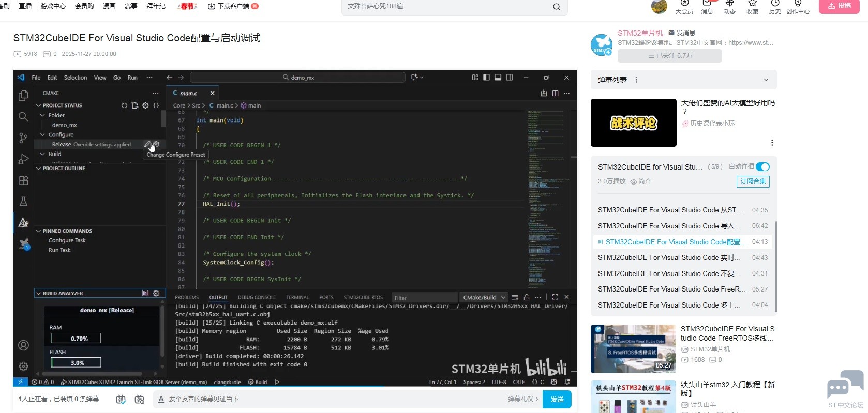Toggle the bottom panel visibility in title bar

[x=498, y=78]
